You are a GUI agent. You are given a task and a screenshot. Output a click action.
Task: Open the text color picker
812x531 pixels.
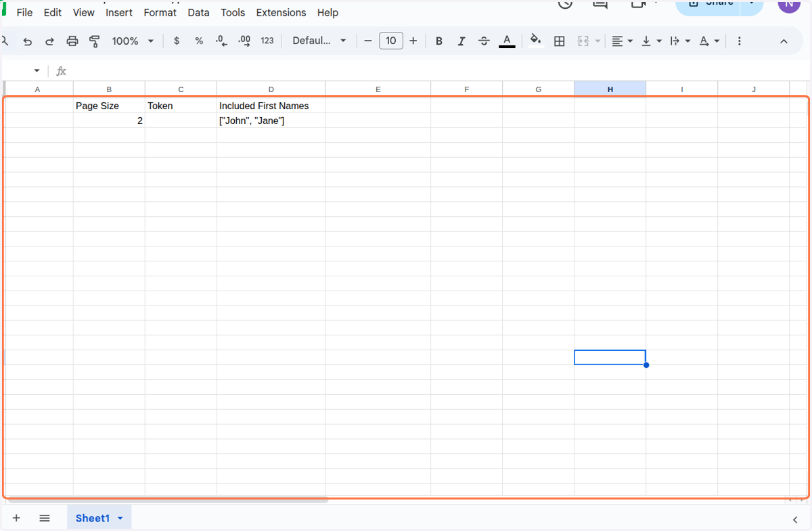click(x=507, y=41)
